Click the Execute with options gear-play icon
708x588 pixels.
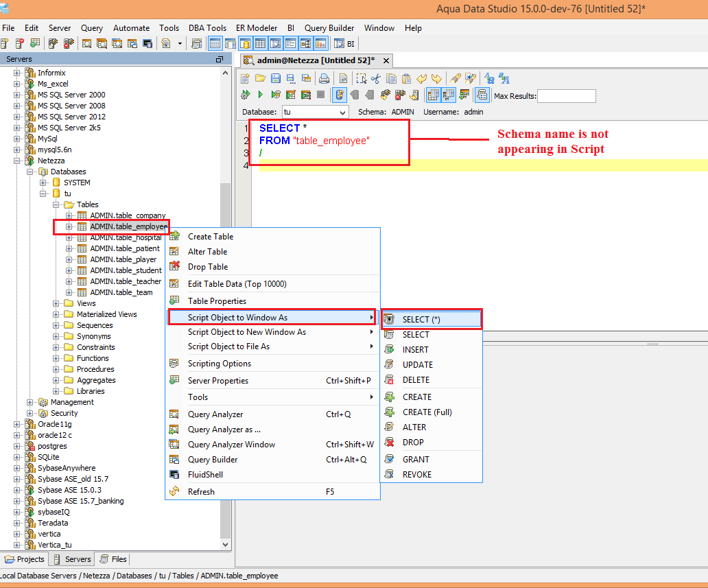pyautogui.click(x=245, y=95)
